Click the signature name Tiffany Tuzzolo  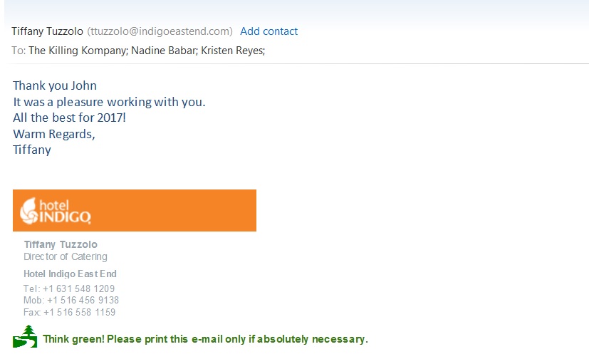point(61,244)
